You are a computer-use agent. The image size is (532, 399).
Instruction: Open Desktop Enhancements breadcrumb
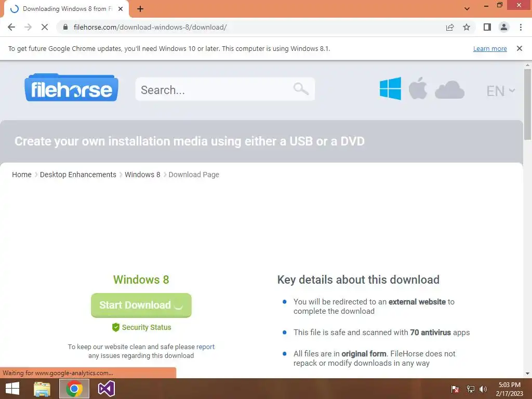[78, 175]
